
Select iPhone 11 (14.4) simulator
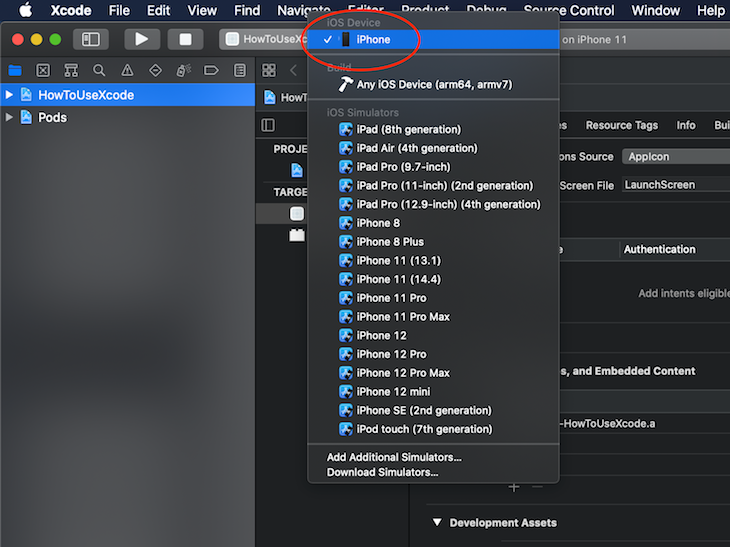tap(433, 279)
